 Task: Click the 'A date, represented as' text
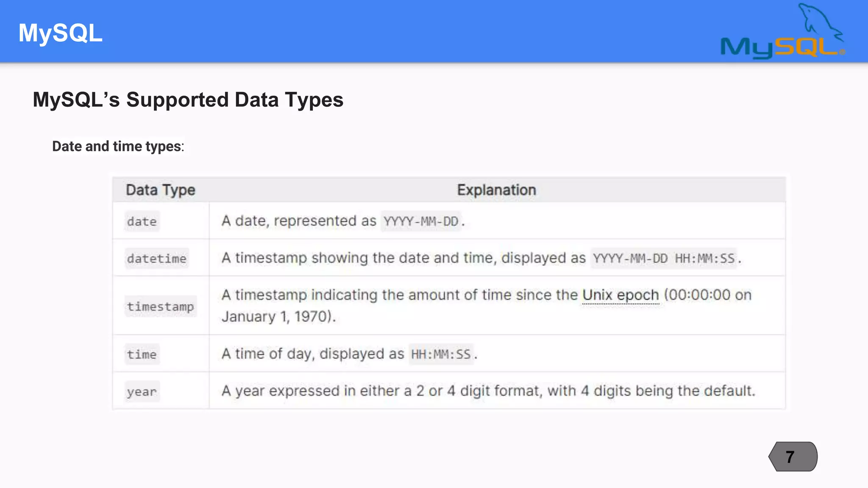[299, 221]
